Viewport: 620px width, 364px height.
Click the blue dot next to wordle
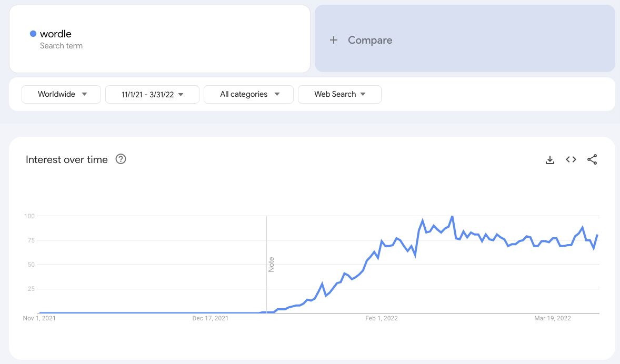click(33, 34)
